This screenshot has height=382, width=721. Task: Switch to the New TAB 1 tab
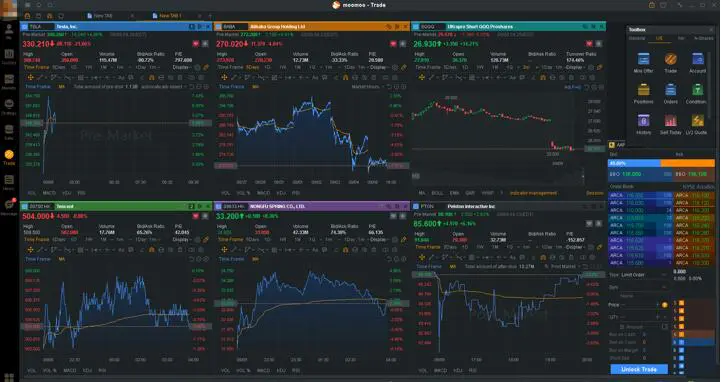point(170,16)
